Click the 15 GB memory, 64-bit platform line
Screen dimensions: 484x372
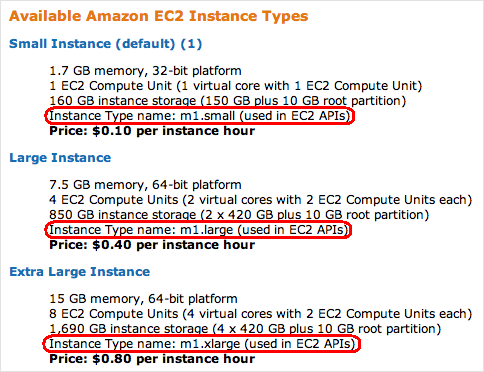pos(143,299)
